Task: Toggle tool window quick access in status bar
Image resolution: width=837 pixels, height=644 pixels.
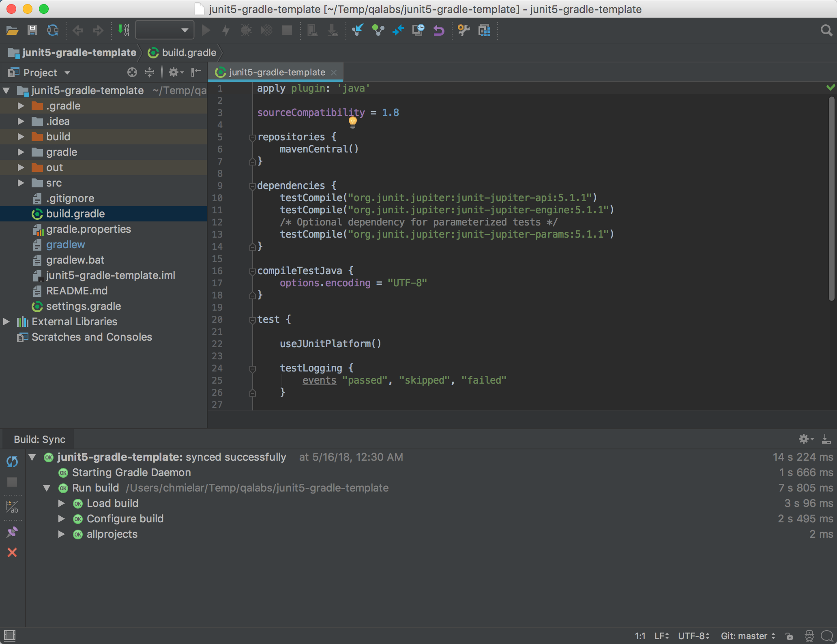Action: coord(10,635)
